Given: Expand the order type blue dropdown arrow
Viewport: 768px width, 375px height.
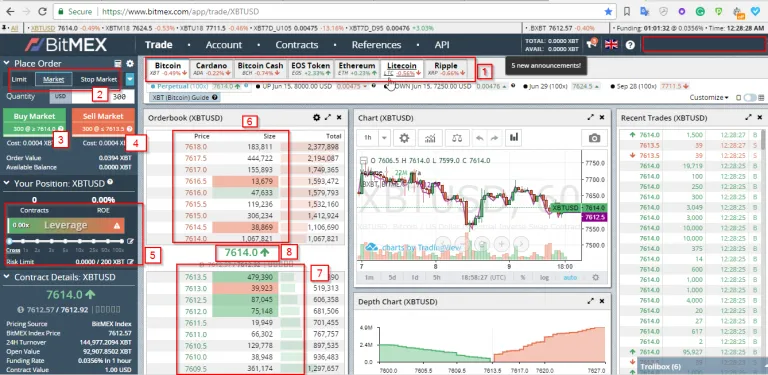Looking at the screenshot, I should click(130, 79).
